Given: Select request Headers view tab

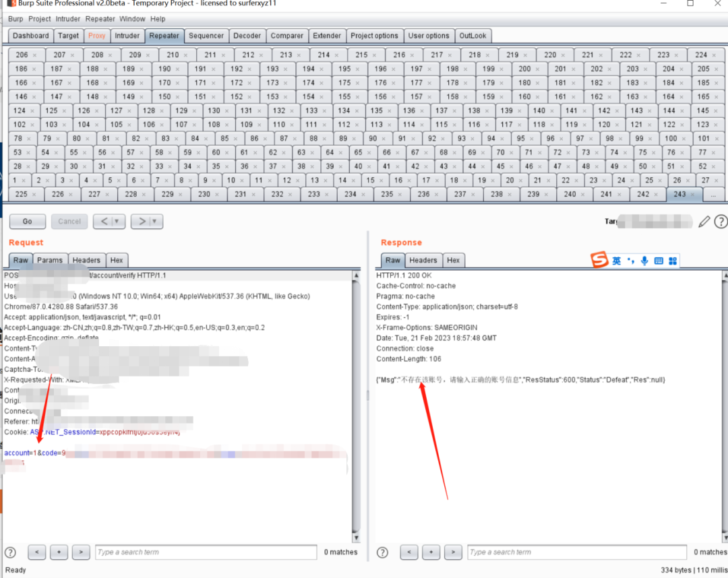Looking at the screenshot, I should click(x=86, y=260).
